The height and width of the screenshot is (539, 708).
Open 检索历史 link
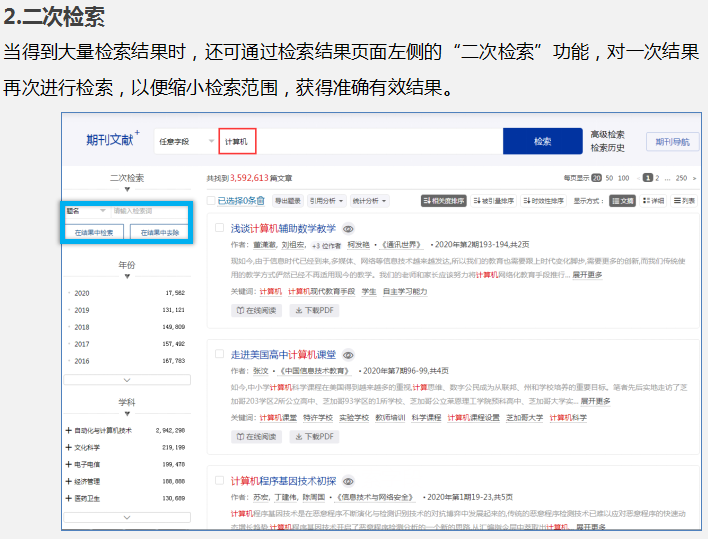[607, 148]
